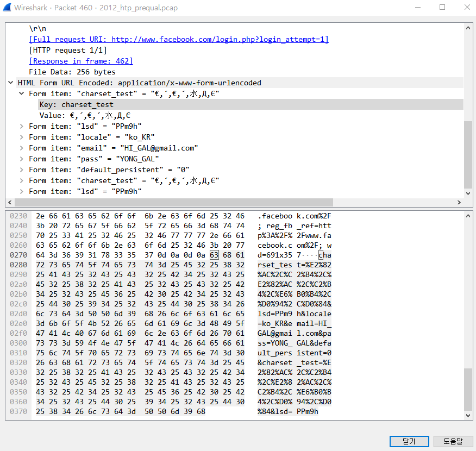Select the Key: charset_test row

point(250,104)
